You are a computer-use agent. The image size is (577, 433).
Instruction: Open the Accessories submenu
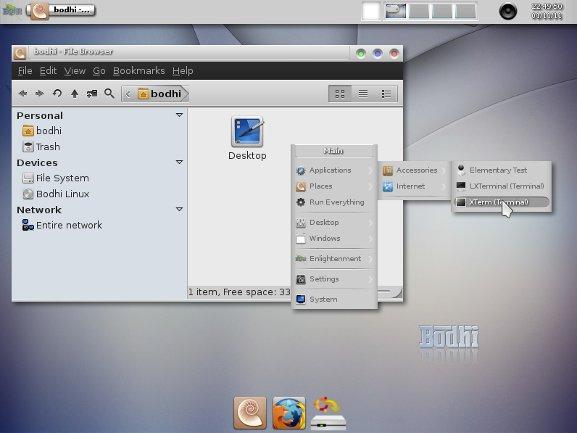pos(414,170)
